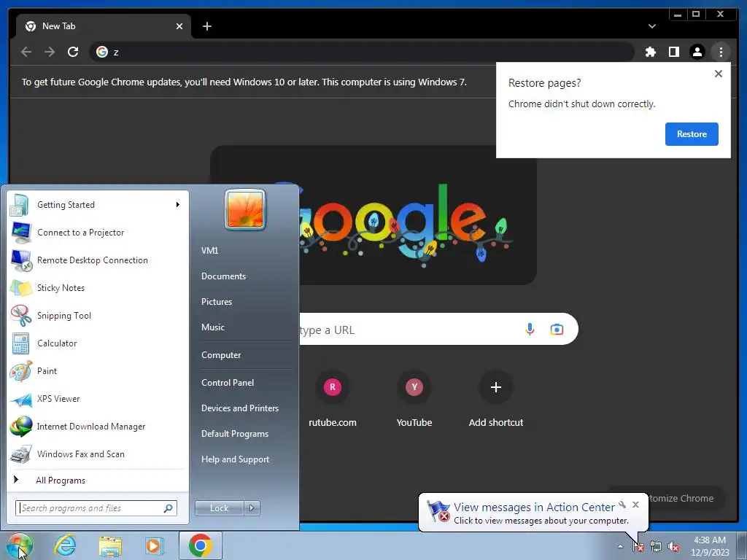
Task: Expand the Getting Started submenu arrow
Action: point(178,205)
